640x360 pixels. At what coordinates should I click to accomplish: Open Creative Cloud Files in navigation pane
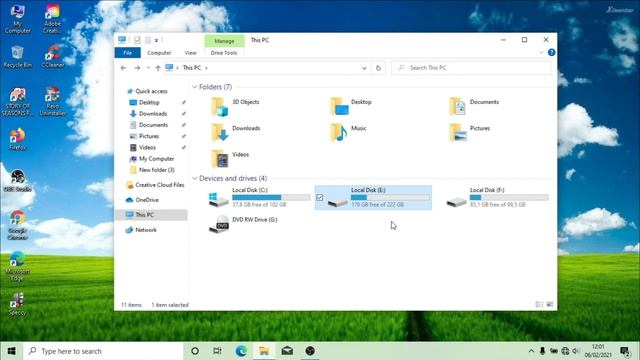(160, 185)
